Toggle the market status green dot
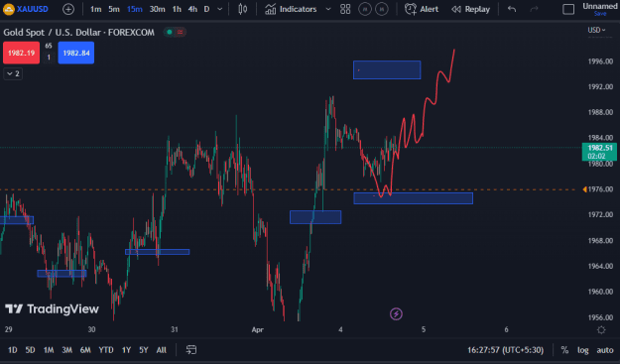 pos(170,32)
